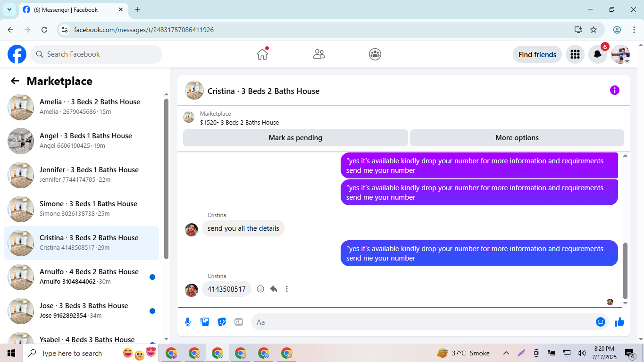Image resolution: width=644 pixels, height=362 pixels.
Task: Focus the Search Facebook field
Action: pos(96,54)
